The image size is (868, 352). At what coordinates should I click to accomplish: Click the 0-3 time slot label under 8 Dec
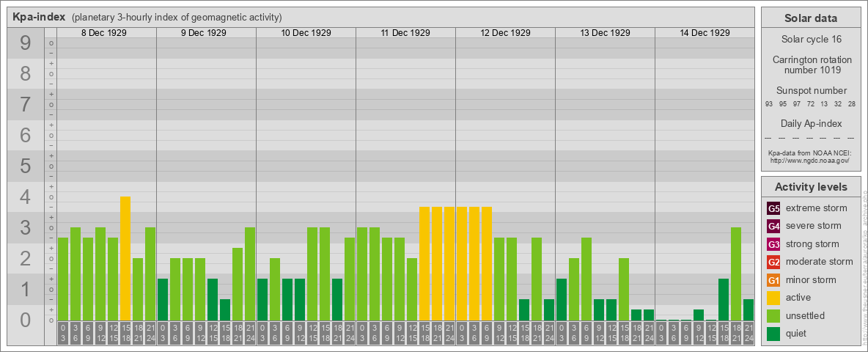(63, 333)
